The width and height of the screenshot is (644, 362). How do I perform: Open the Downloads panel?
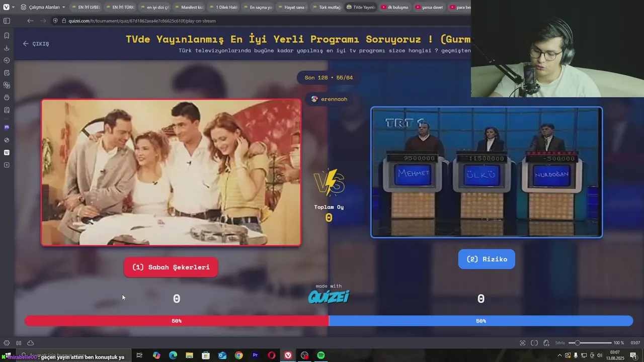pos(7,48)
